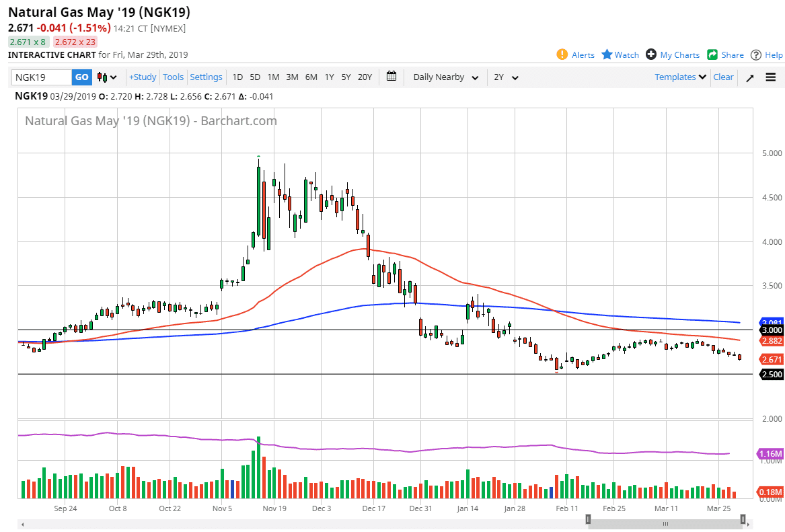Select the 5Y time range
785x532 pixels.
[346, 77]
